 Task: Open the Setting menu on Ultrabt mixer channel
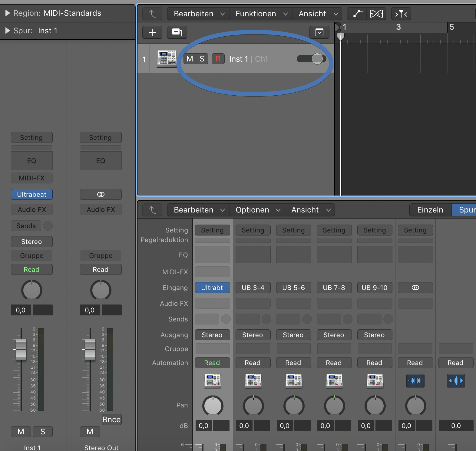[213, 230]
